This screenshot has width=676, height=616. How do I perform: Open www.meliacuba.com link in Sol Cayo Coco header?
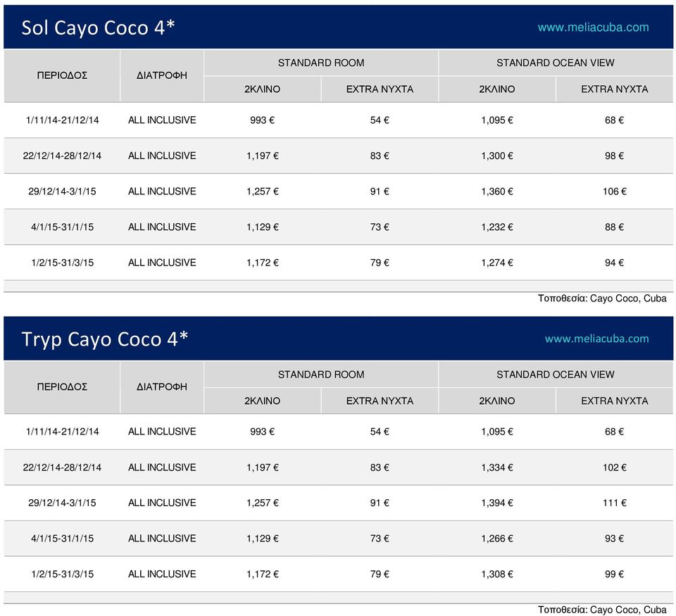593,27
